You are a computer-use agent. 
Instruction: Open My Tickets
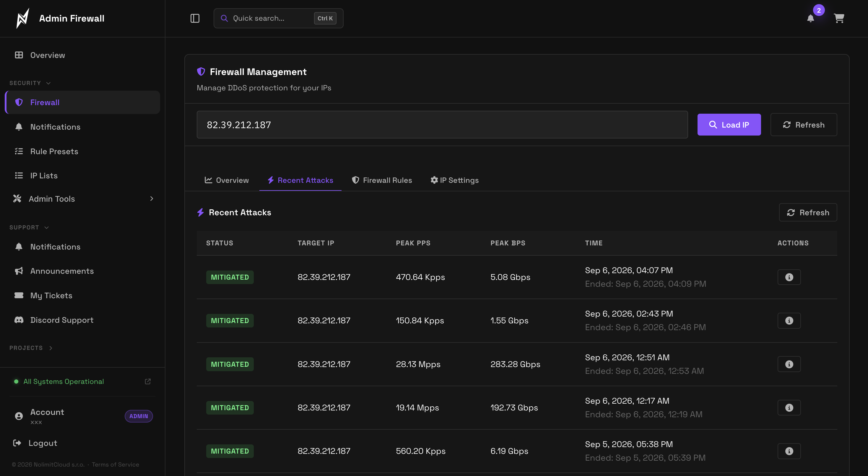pyautogui.click(x=82, y=296)
